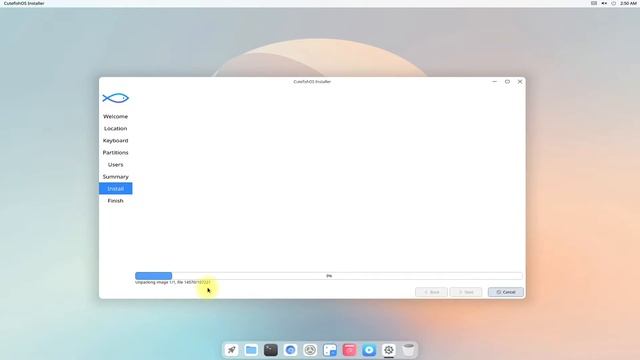Select the Keyboard step in sidebar

tap(116, 140)
